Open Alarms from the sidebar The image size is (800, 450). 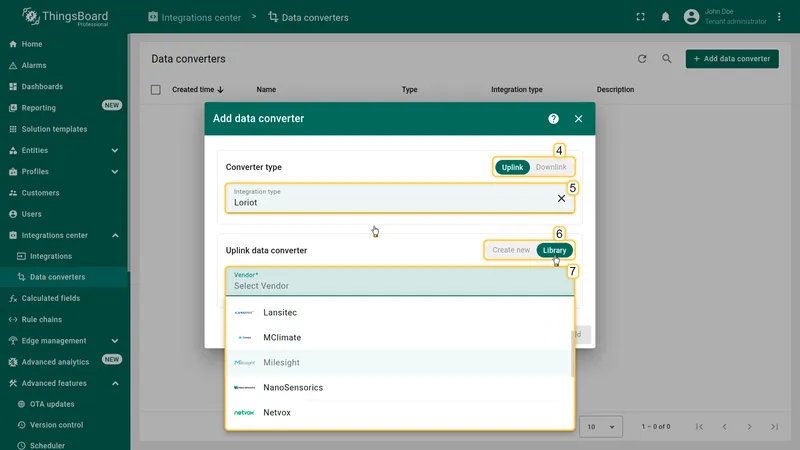tap(34, 65)
